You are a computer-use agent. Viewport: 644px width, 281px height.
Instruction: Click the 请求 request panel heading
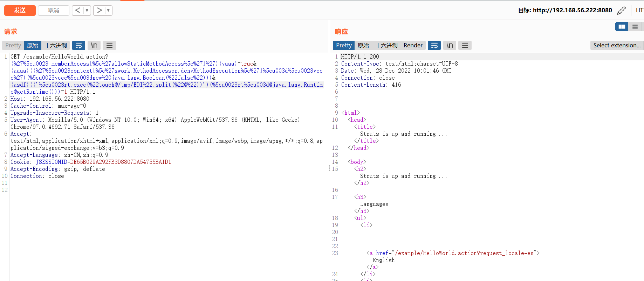[x=11, y=32]
